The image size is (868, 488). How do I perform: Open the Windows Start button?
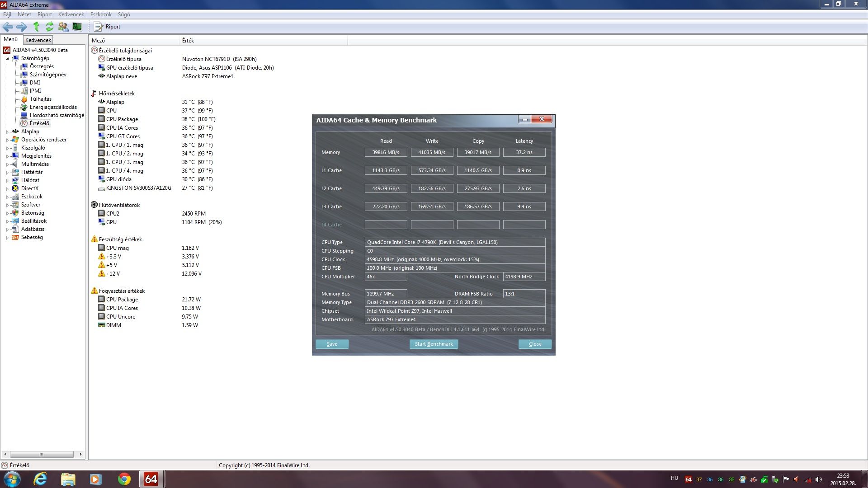click(12, 479)
